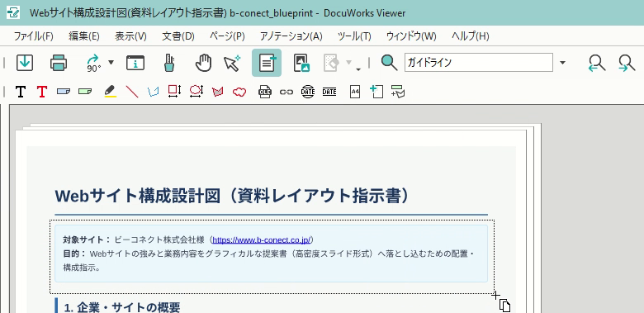This screenshot has width=644, height=313.
Task: Open the ファイル(F) menu
Action: tap(34, 36)
